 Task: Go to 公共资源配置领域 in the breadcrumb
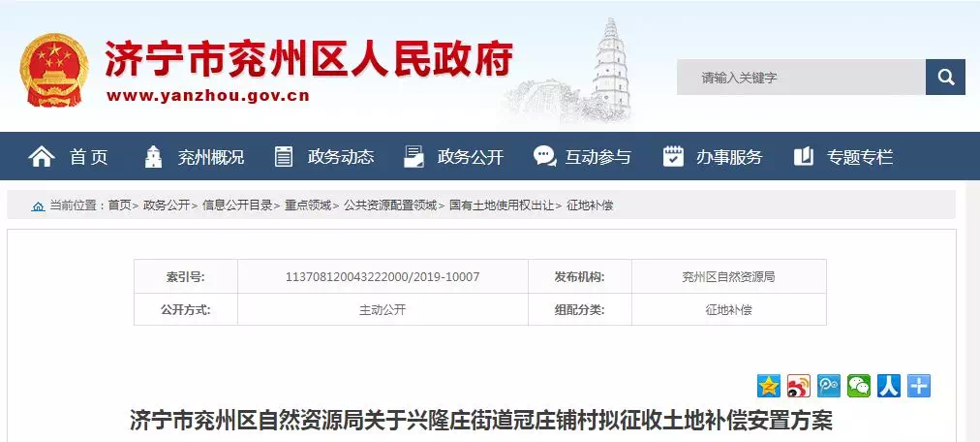tap(390, 205)
